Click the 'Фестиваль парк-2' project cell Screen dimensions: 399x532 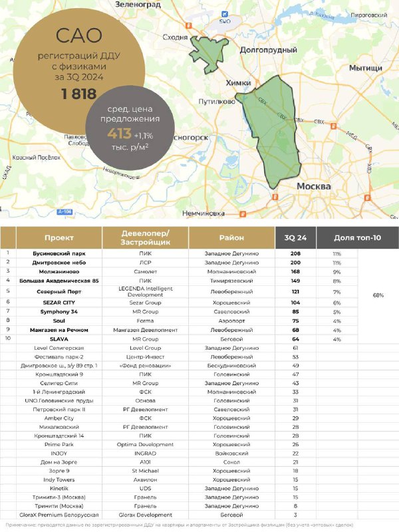coord(59,356)
